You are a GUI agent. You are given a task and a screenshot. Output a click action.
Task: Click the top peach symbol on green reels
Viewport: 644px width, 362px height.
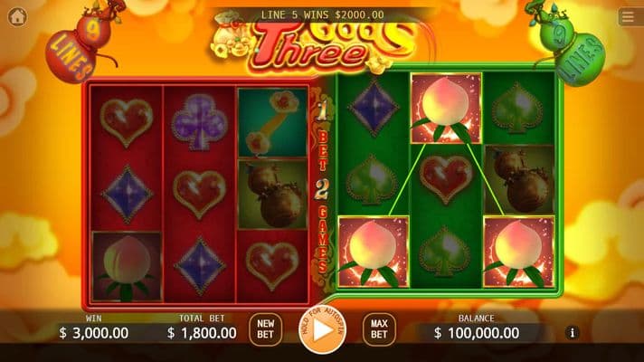446,108
